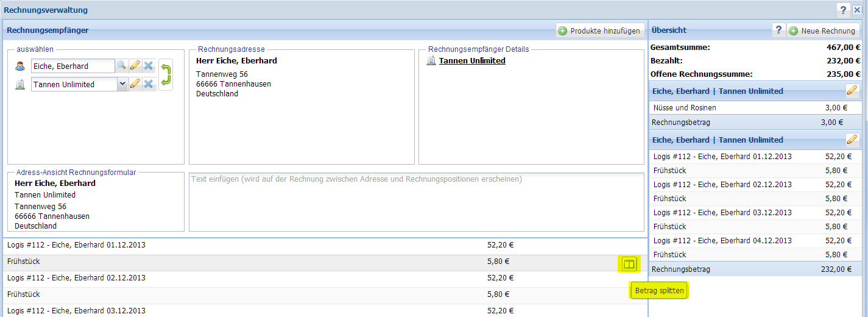Screen dimensions: 868x317
Task: Remove guest Eiche, Eberhard with X icon
Action: pyautogui.click(x=148, y=66)
